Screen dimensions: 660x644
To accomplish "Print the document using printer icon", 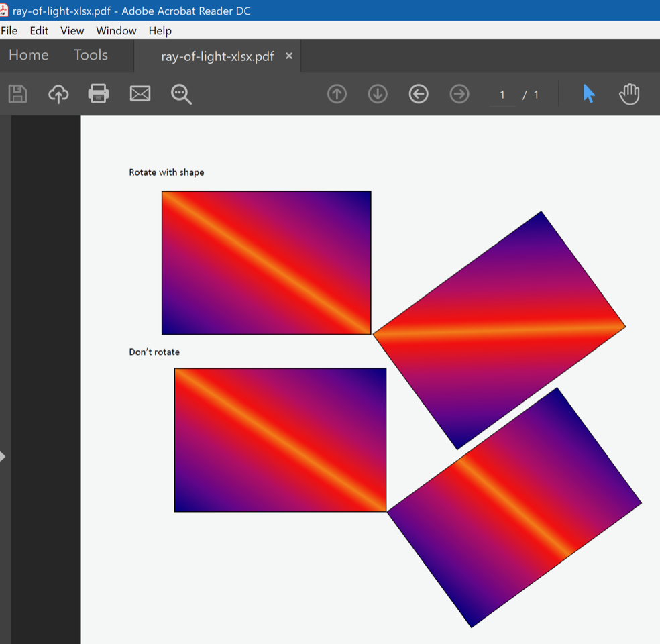I will [99, 93].
